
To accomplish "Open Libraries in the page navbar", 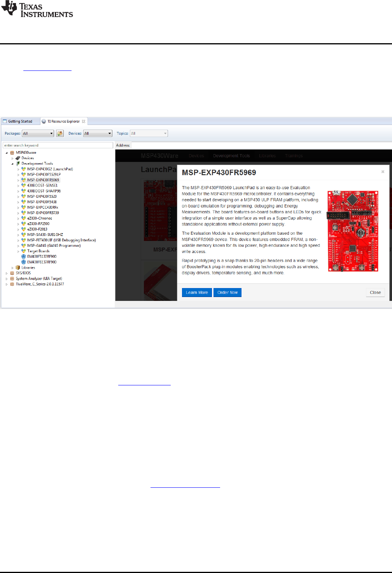I will [x=268, y=156].
